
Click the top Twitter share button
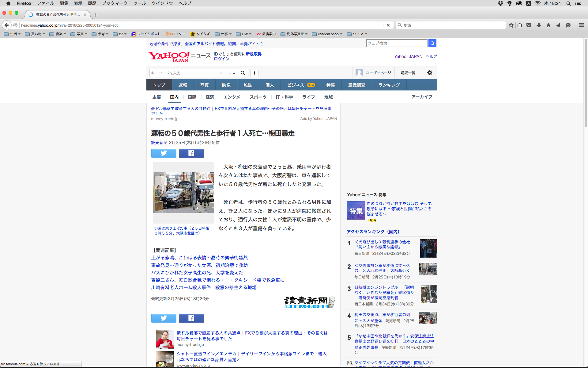(x=164, y=153)
